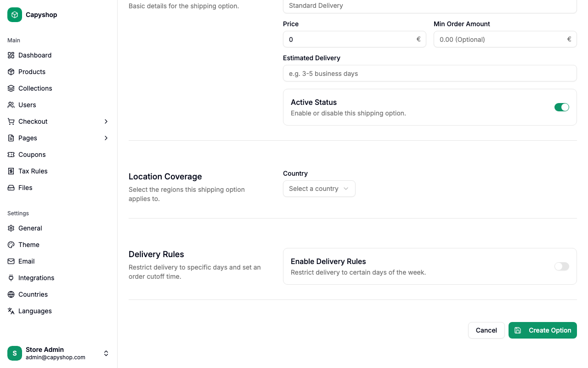
Task: Click the save icon in Create Option
Action: (x=518, y=330)
